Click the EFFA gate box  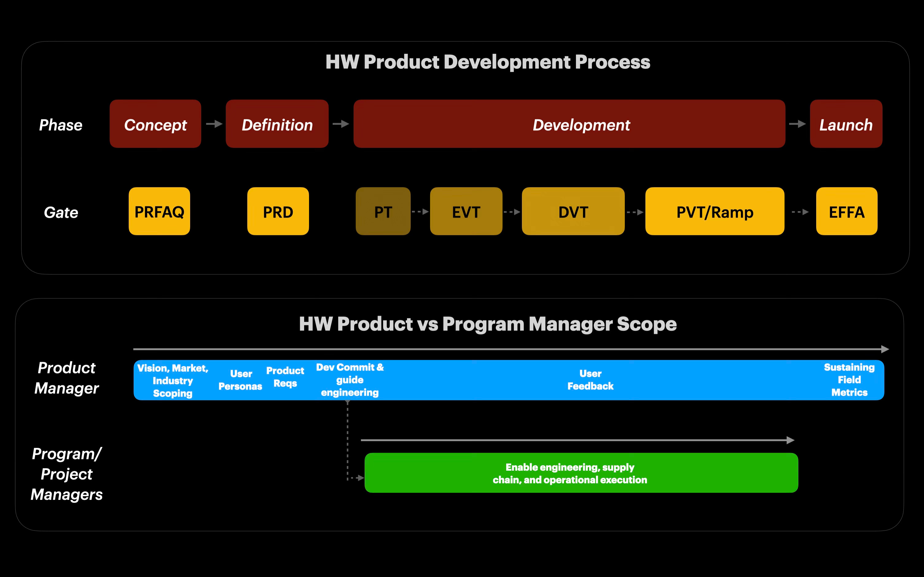(x=847, y=211)
